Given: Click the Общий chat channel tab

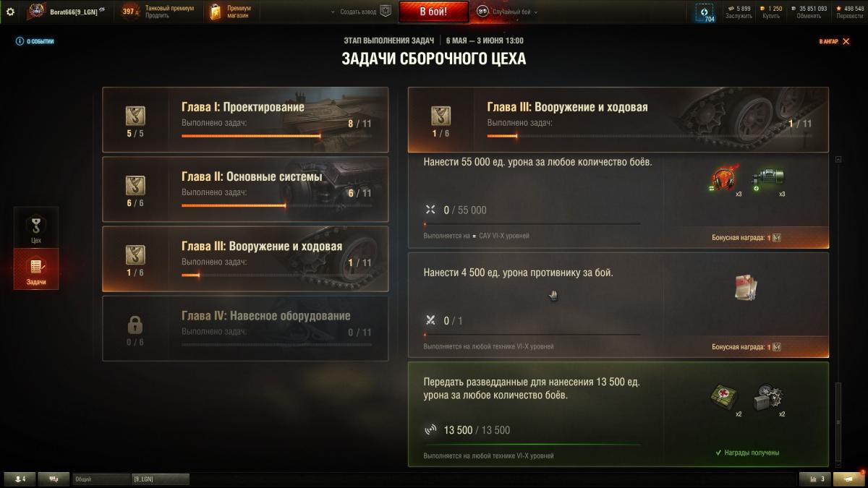Looking at the screenshot, I should (101, 479).
